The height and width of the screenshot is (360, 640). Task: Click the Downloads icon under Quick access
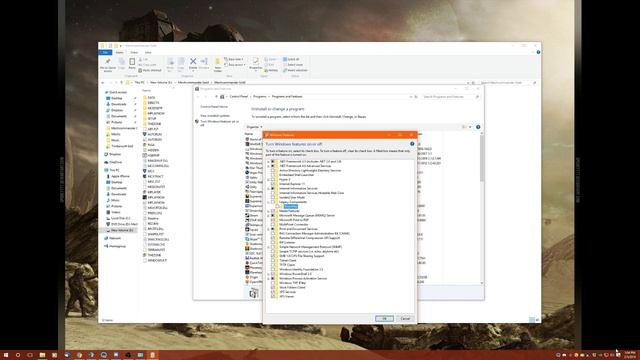pos(108,104)
